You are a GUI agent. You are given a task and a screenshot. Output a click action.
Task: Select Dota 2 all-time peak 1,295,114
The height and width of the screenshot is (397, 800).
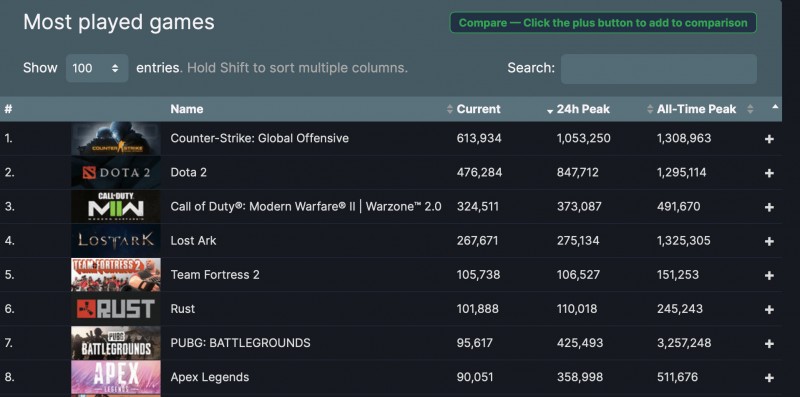point(682,172)
